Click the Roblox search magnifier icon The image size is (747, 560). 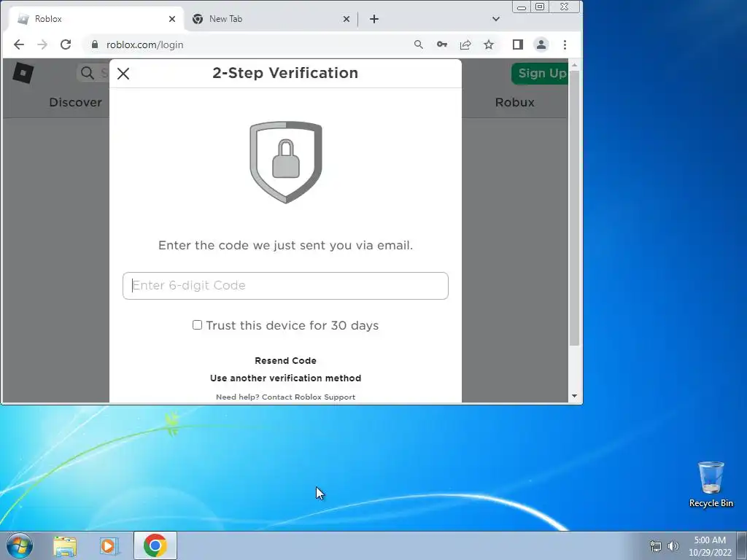[x=88, y=73]
